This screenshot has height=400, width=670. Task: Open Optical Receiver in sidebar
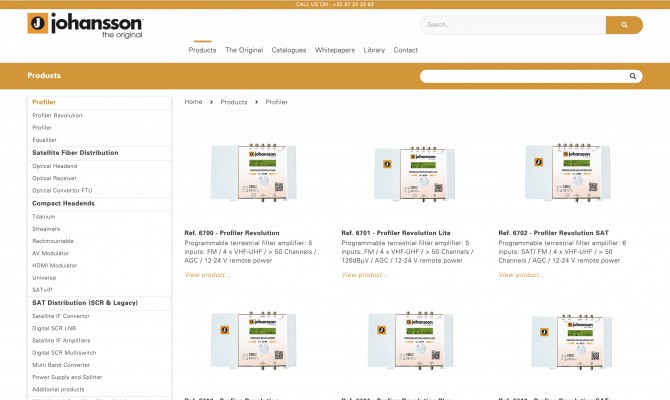[54, 178]
